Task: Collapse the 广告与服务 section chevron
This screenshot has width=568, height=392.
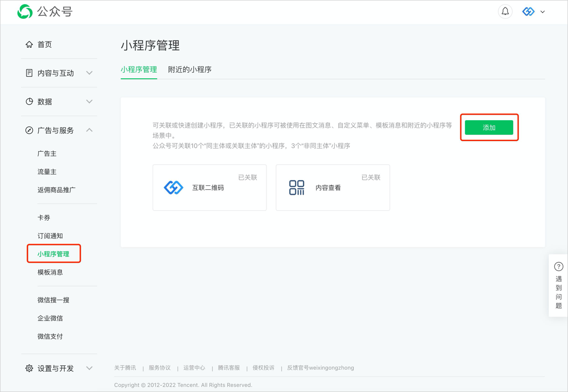Action: [x=89, y=130]
